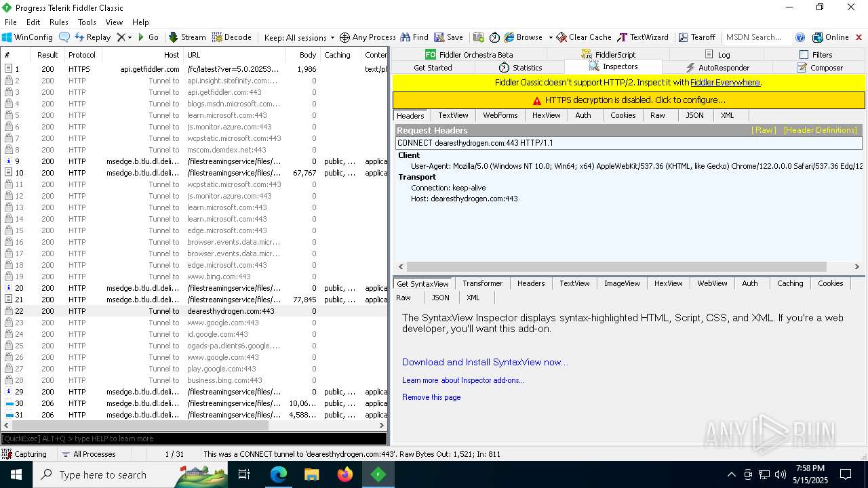Open the Filters tab
Viewport: 868px width, 488px height.
click(816, 54)
